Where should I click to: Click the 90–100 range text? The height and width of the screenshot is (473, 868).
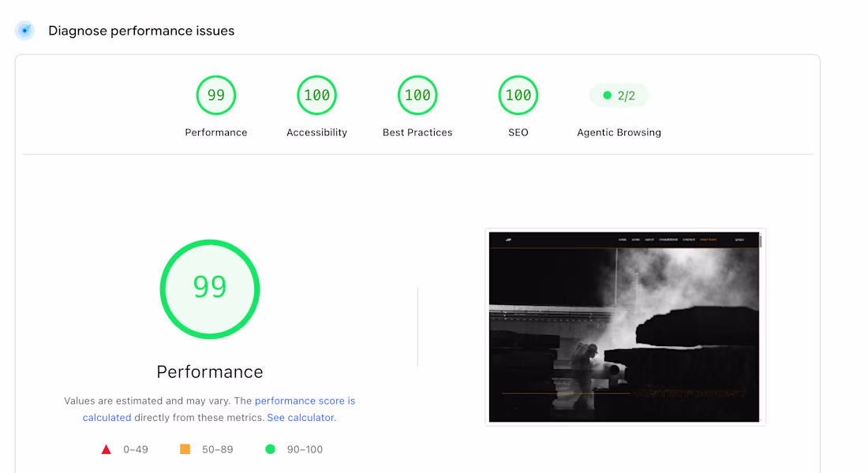coord(305,450)
